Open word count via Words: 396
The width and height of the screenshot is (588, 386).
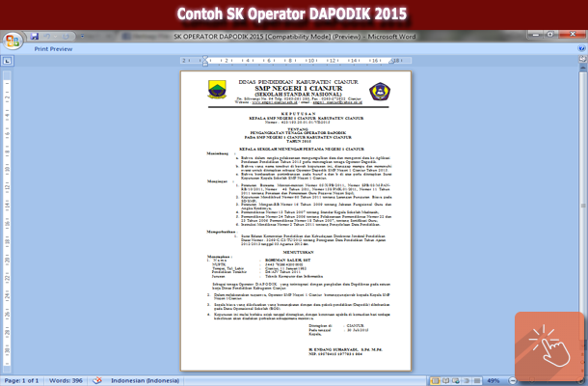pos(66,381)
